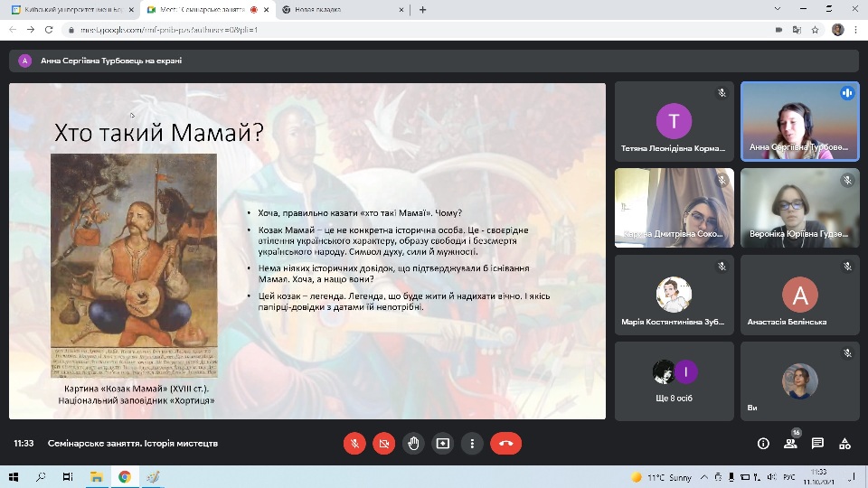868x488 pixels.
Task: Click speaking indicator on Анна Сергіївна tile
Action: coord(847,93)
